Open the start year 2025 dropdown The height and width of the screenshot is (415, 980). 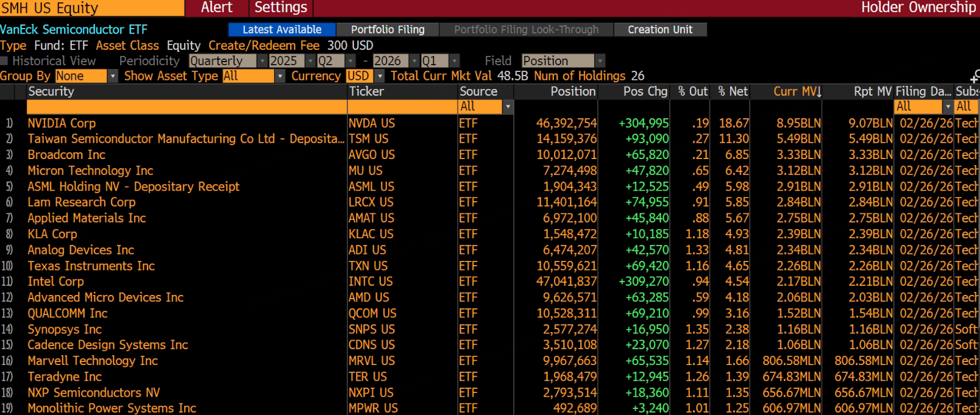click(310, 61)
